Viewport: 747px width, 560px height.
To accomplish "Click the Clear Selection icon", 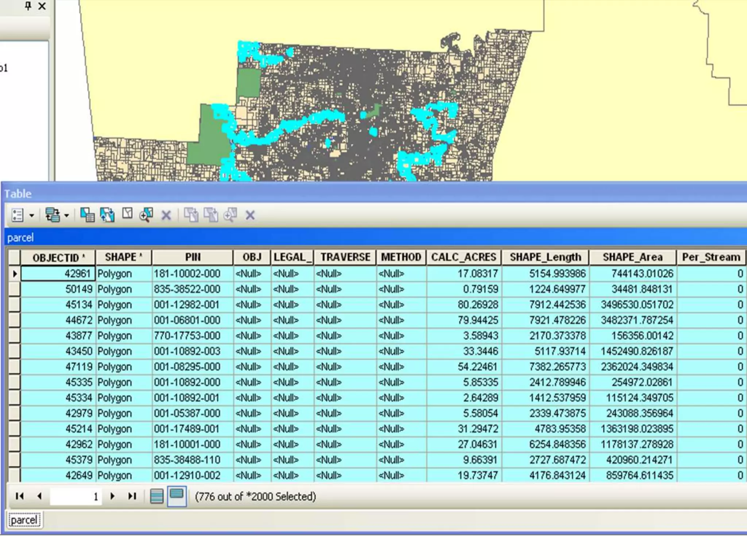I will pos(127,214).
